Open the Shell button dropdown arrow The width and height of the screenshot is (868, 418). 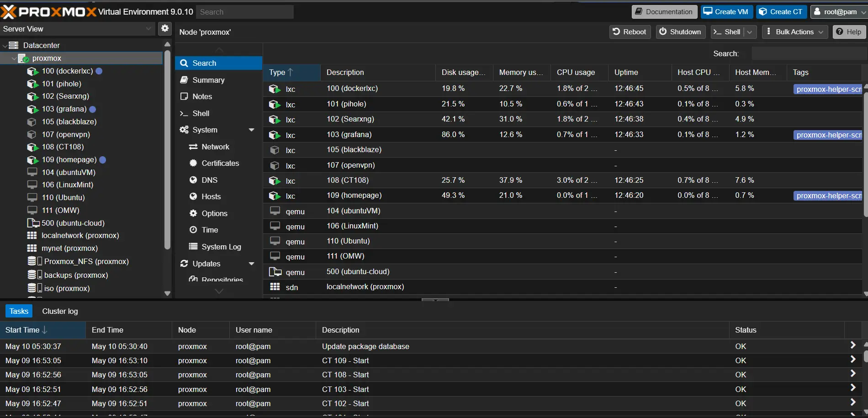point(750,32)
